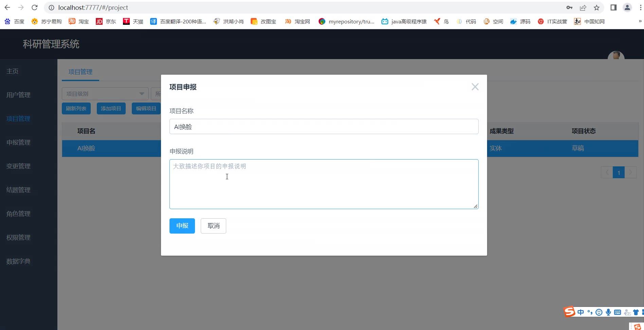The height and width of the screenshot is (330, 644).
Task: Select 权限管理 in the sidebar
Action: [18, 238]
